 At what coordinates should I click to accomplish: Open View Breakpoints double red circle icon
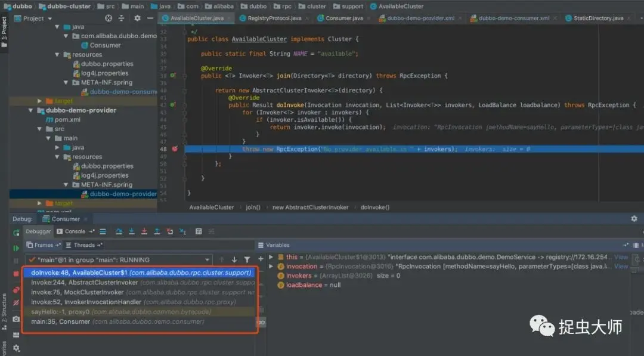pos(16,290)
